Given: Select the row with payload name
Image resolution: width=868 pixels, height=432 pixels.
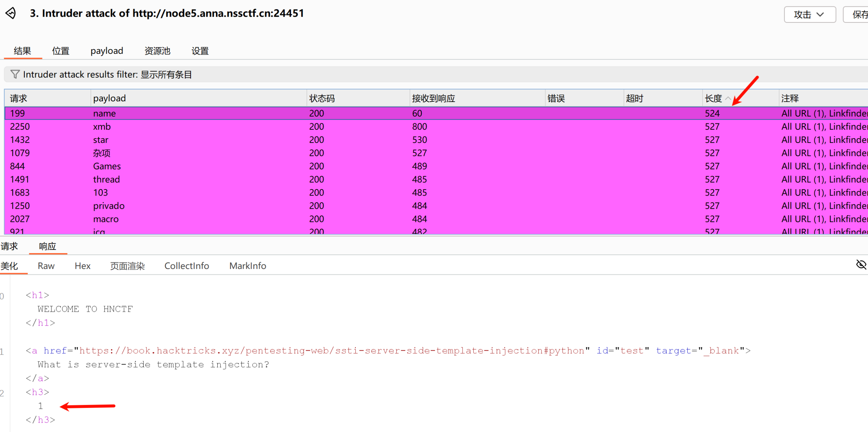Looking at the screenshot, I should pyautogui.click(x=104, y=113).
